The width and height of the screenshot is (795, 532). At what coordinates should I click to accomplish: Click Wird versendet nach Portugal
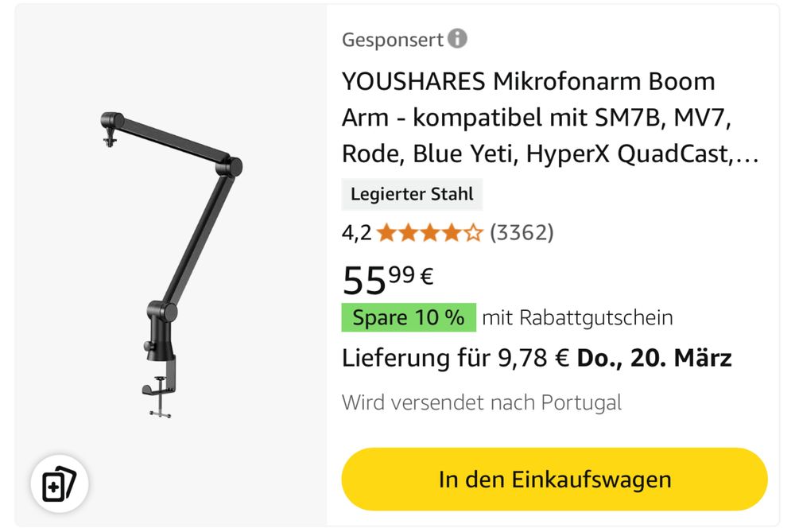coord(482,402)
